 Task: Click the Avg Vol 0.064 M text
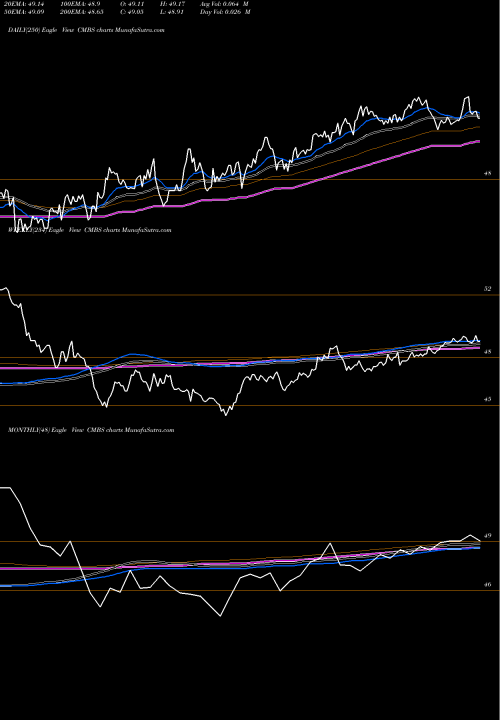click(225, 3)
